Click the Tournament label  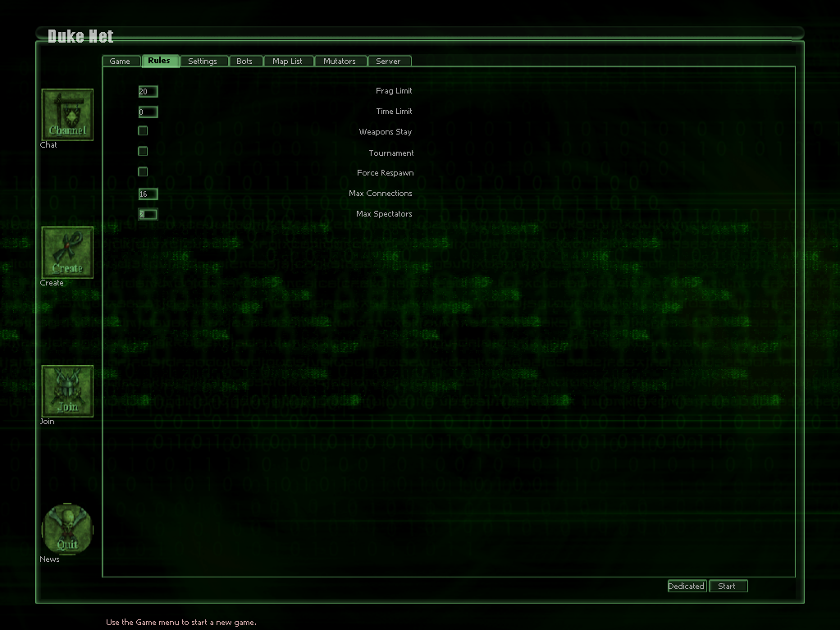(x=391, y=153)
